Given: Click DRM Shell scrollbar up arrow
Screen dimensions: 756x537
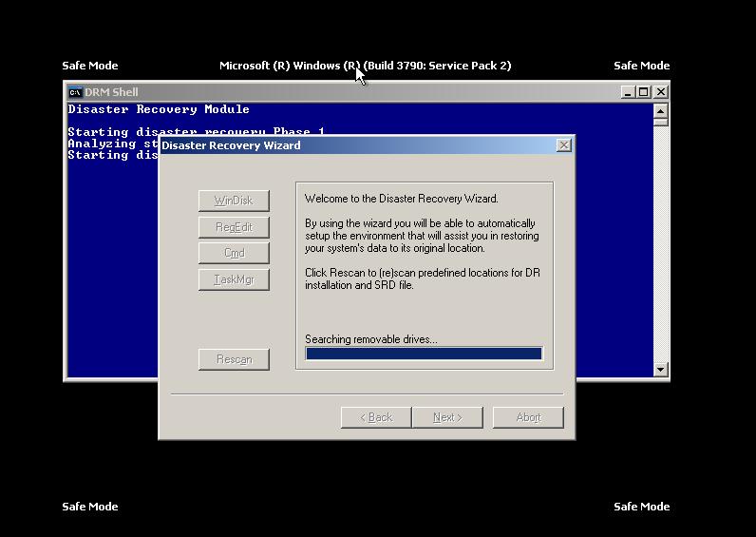Looking at the screenshot, I should pyautogui.click(x=660, y=111).
